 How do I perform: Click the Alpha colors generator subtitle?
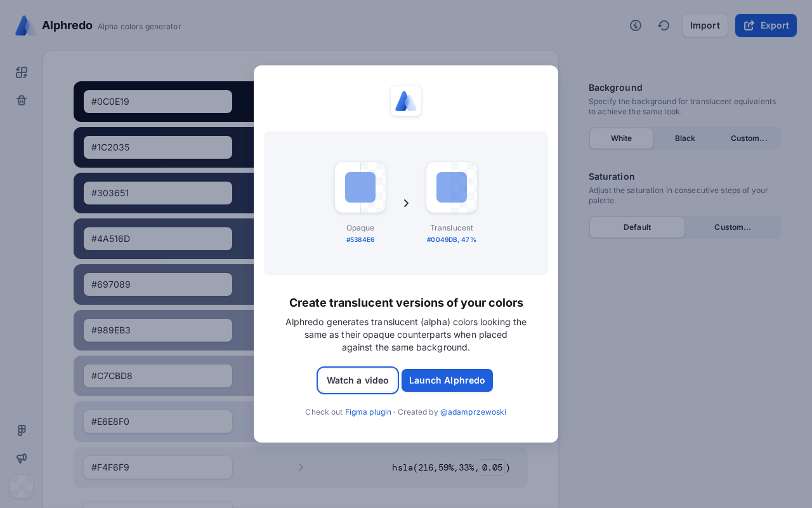point(140,27)
